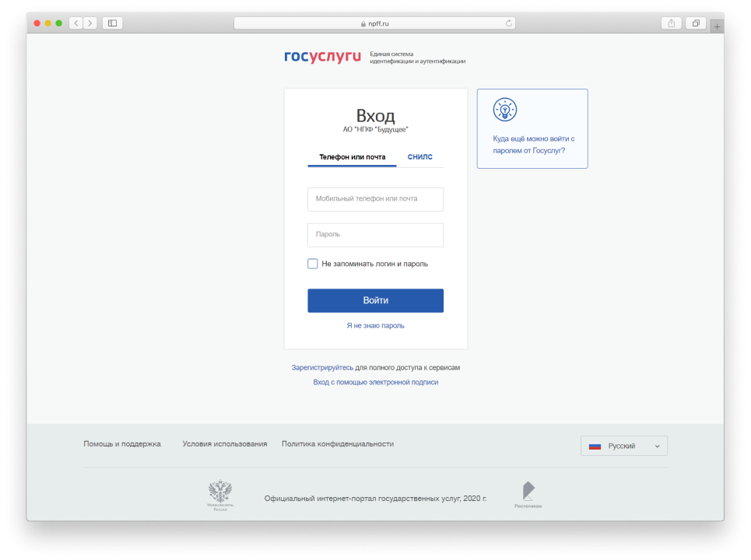The image size is (751, 560).
Task: Click the yellow minimize window button
Action: coord(48,23)
